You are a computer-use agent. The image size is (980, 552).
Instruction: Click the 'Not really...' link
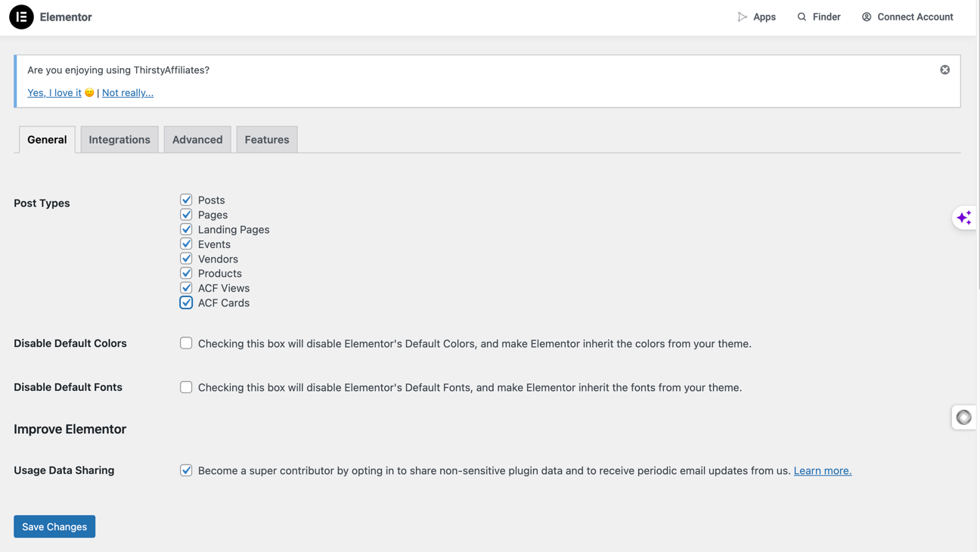[x=128, y=92]
